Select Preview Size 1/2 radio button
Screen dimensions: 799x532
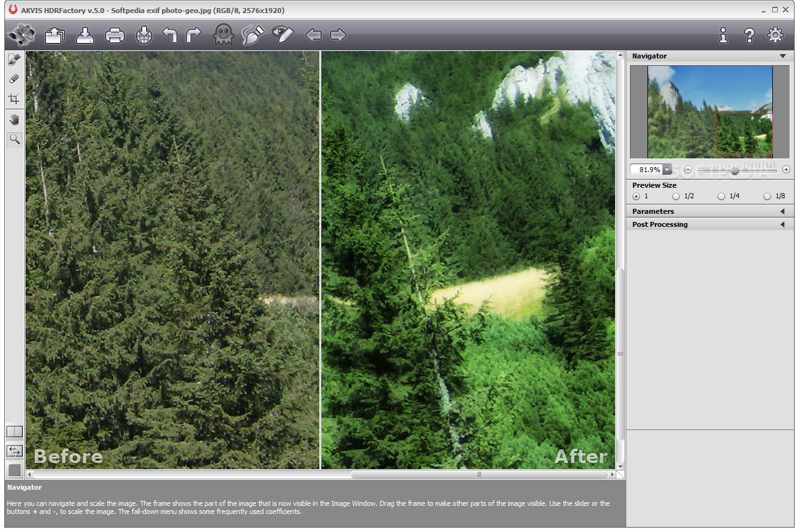[676, 196]
